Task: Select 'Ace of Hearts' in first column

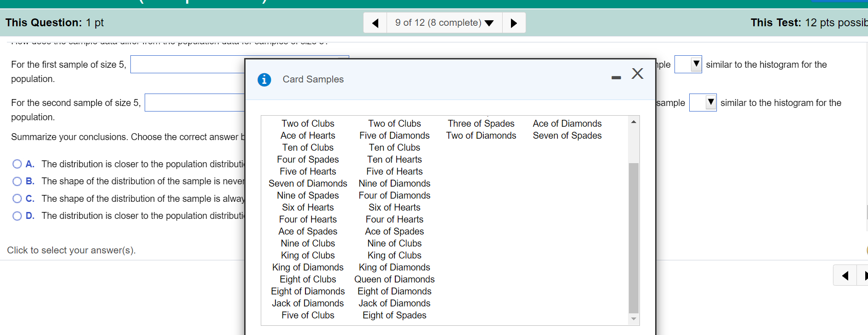Action: pos(308,135)
